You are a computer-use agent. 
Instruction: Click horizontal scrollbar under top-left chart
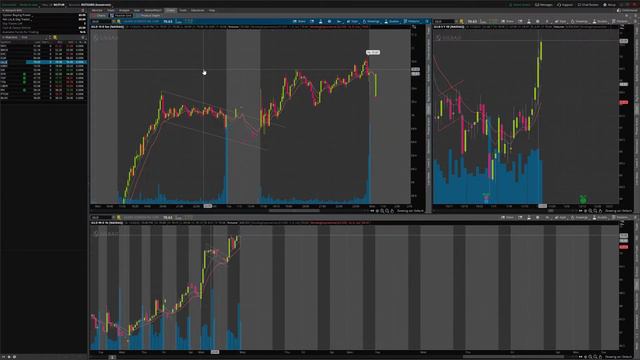[x=294, y=211]
